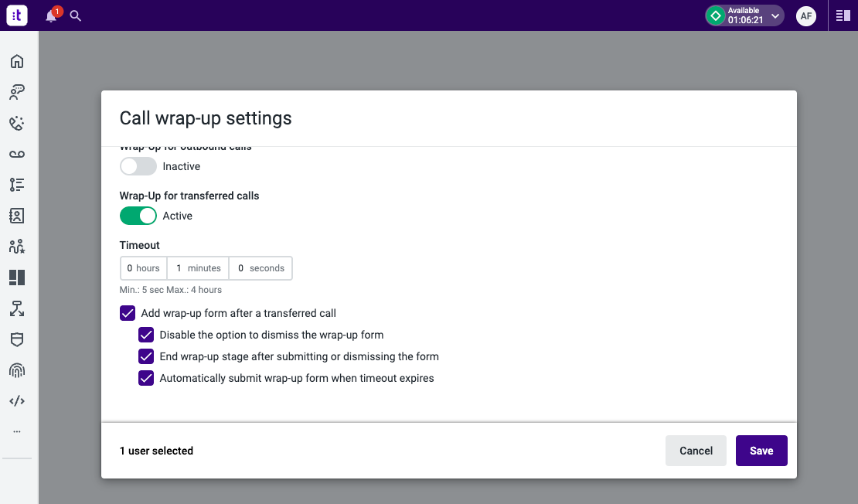Expand the sidebar more options ellipsis

click(x=17, y=431)
